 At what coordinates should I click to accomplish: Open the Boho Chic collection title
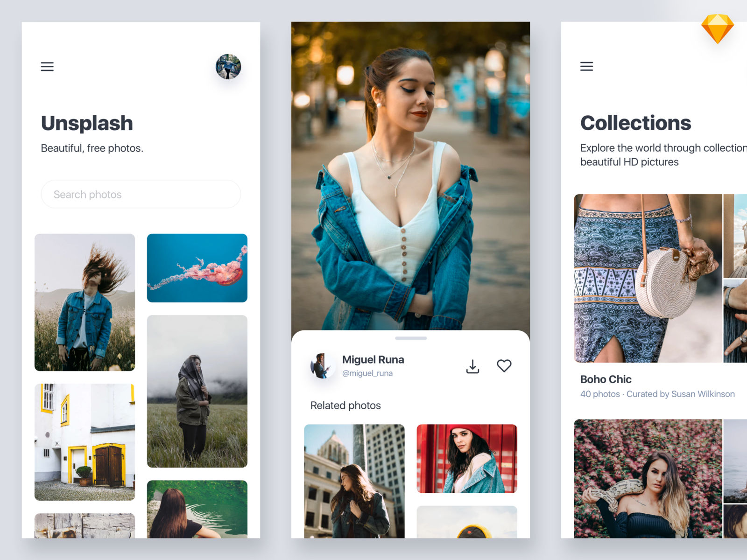(606, 379)
